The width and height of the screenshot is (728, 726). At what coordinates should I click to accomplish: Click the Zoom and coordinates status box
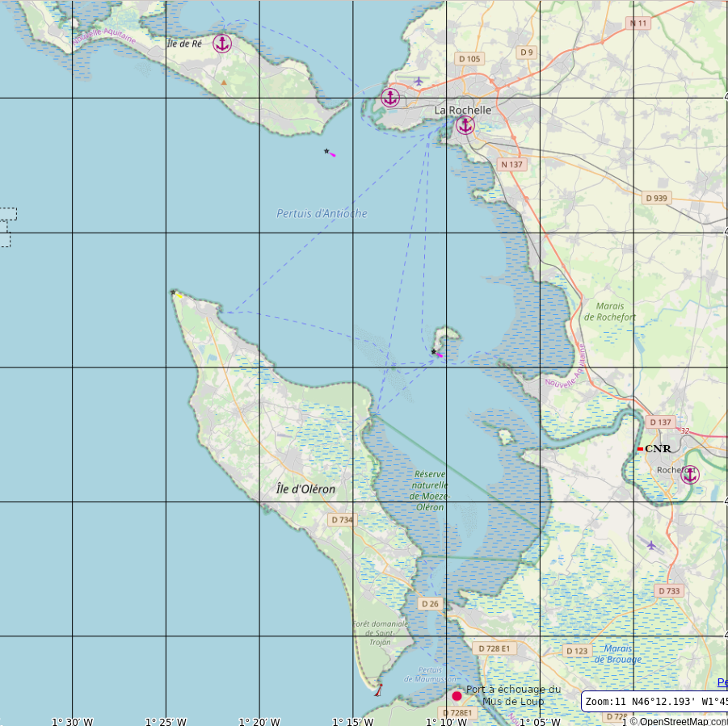tap(654, 702)
